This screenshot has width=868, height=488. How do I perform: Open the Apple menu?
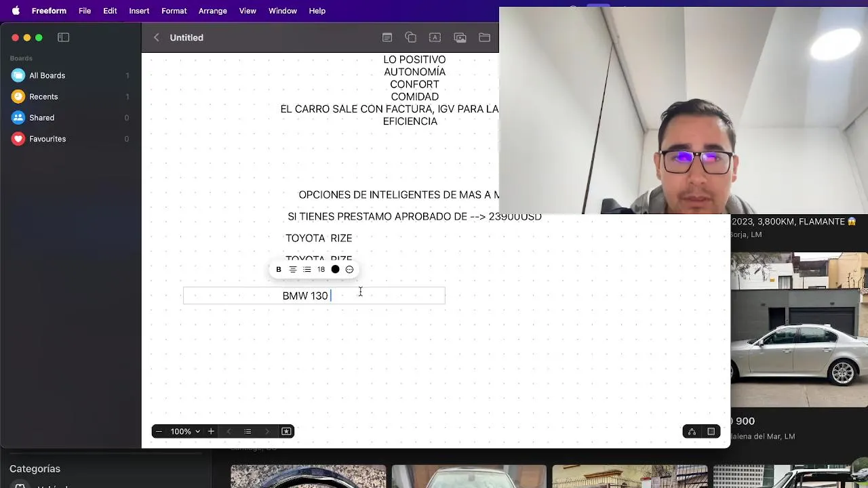click(16, 11)
